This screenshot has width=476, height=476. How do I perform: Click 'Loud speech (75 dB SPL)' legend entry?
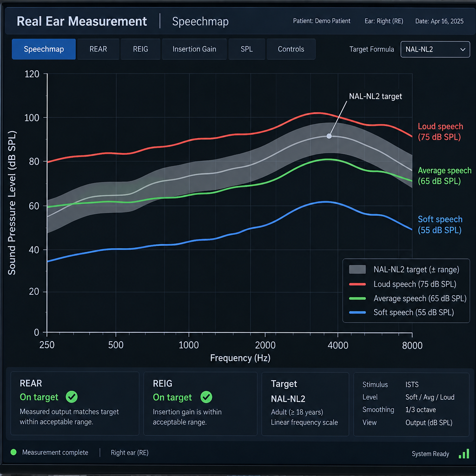pyautogui.click(x=415, y=284)
